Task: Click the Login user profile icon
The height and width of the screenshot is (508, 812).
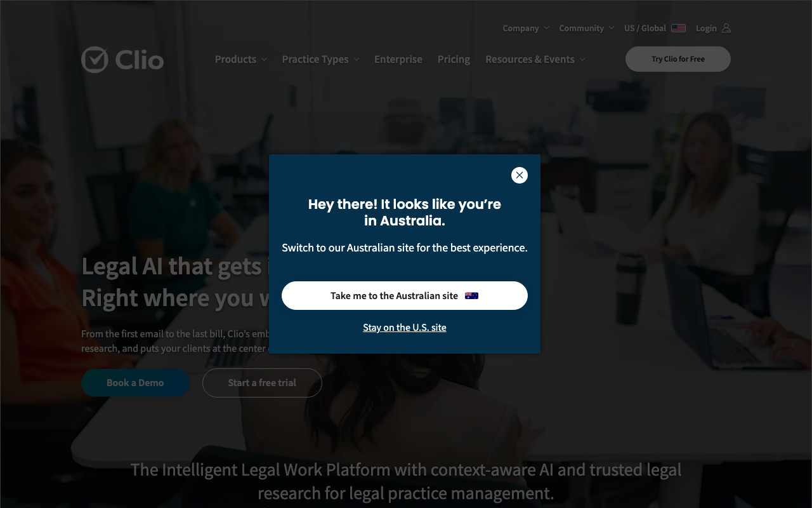Action: (x=726, y=28)
